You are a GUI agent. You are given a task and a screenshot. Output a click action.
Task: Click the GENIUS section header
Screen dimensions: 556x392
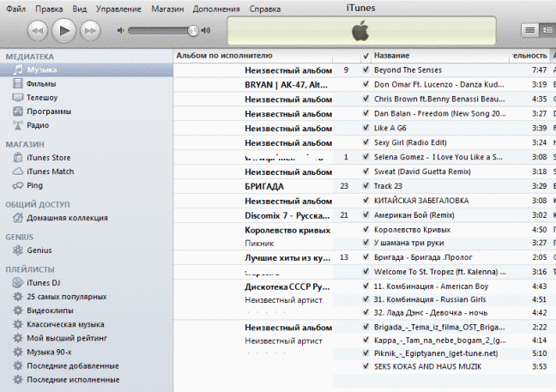[20, 237]
